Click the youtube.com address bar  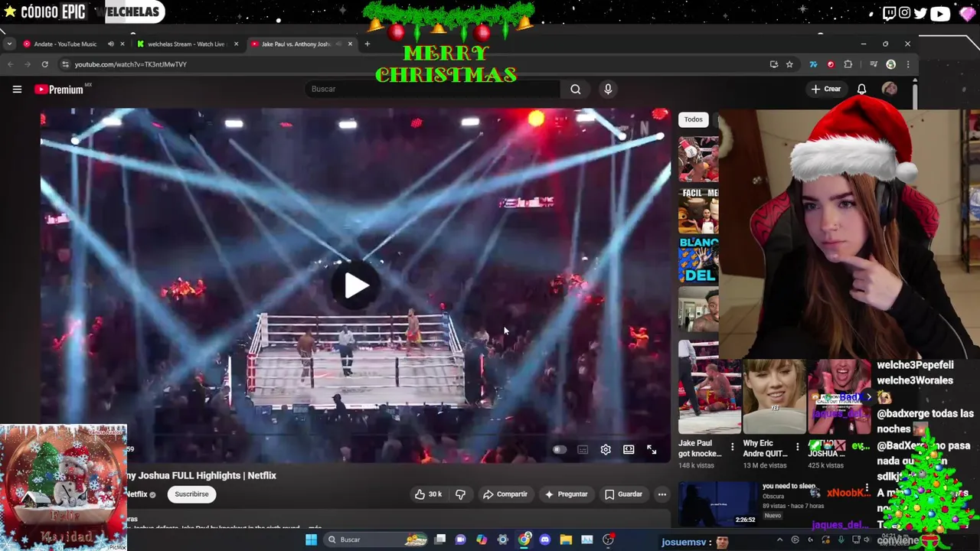pos(413,64)
